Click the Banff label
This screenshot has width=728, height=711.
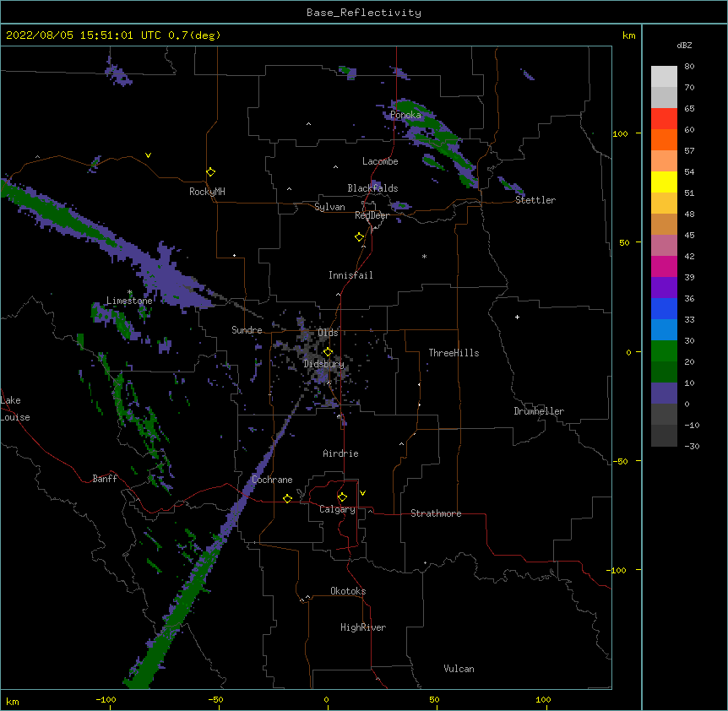click(105, 479)
